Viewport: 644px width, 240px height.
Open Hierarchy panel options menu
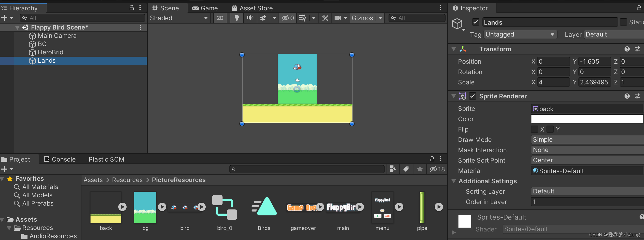(x=140, y=8)
